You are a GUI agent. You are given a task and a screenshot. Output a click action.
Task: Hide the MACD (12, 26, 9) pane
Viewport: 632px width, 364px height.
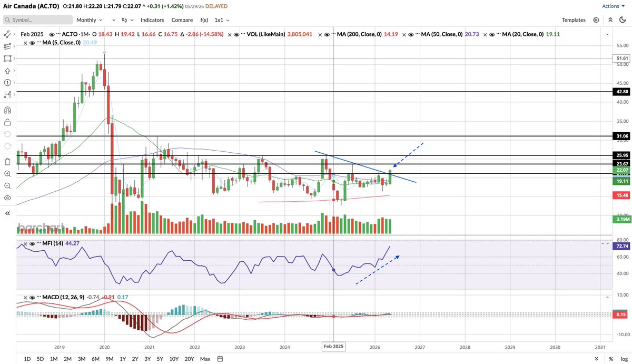coord(32,298)
